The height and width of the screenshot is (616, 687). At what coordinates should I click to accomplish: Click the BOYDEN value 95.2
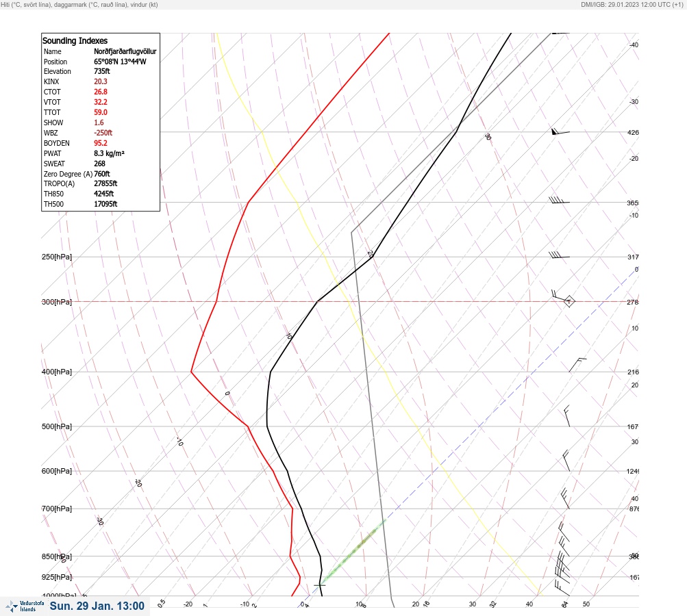point(100,143)
